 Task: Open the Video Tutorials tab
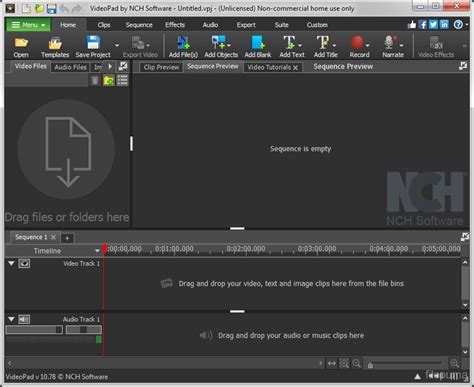269,67
